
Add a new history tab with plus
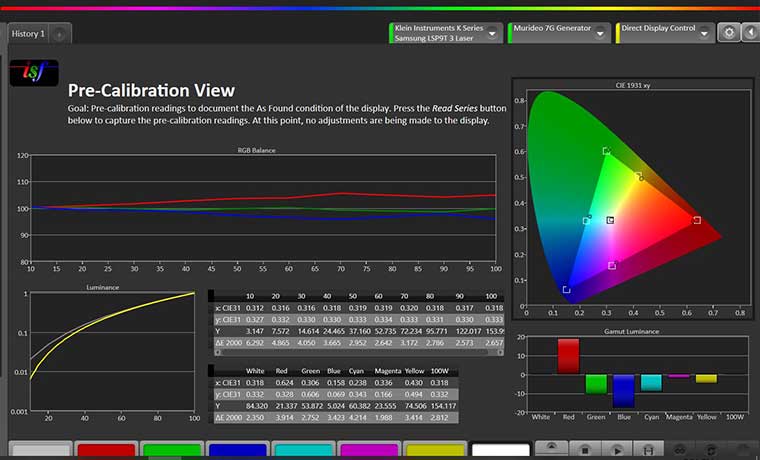pyautogui.click(x=59, y=34)
